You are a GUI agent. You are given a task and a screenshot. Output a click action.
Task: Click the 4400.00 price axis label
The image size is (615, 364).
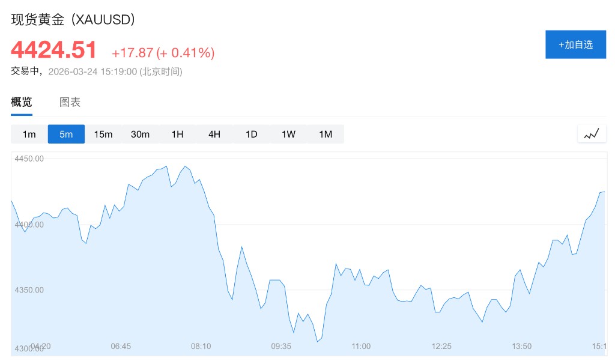[x=29, y=225]
